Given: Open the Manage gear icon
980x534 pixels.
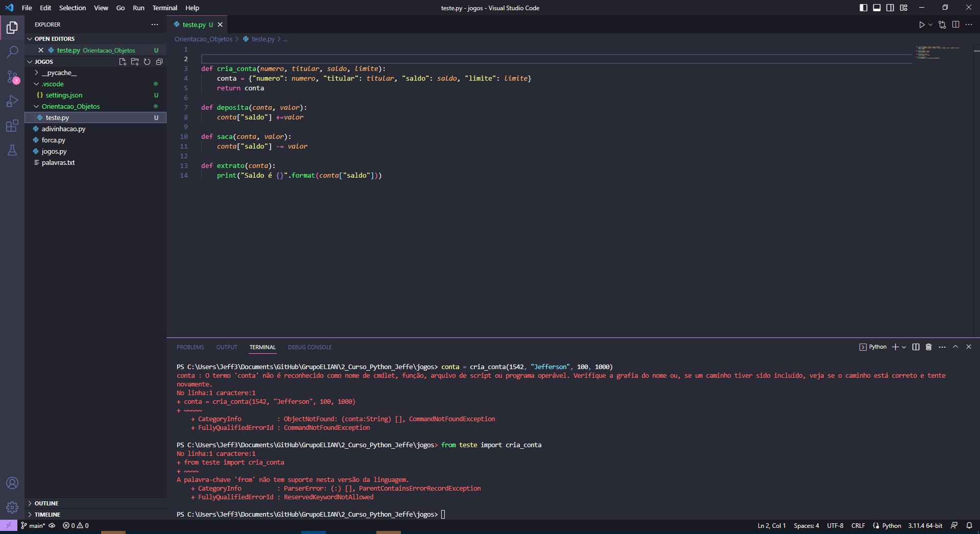Looking at the screenshot, I should coord(12,507).
